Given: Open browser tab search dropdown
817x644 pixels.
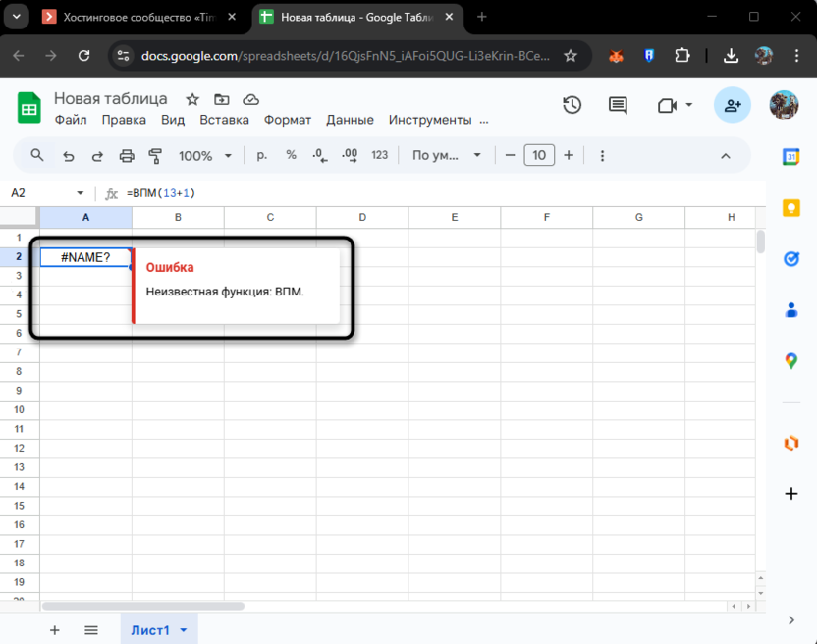Looking at the screenshot, I should coord(16,17).
